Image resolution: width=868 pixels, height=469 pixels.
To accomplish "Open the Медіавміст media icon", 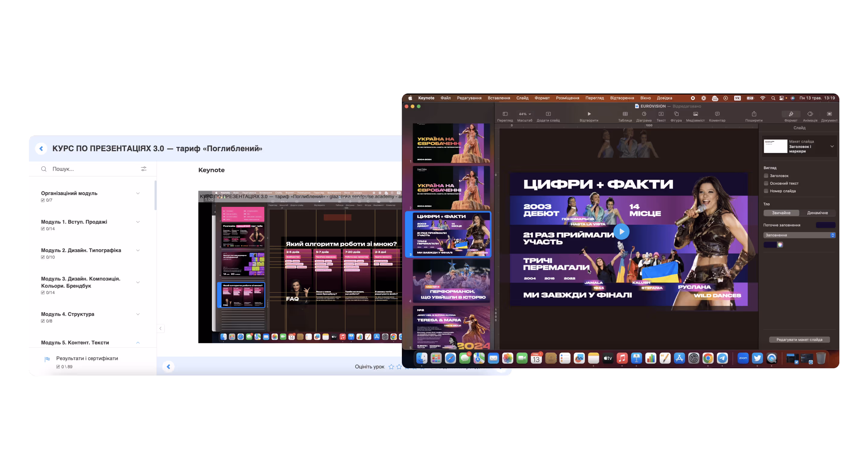I will pyautogui.click(x=695, y=114).
